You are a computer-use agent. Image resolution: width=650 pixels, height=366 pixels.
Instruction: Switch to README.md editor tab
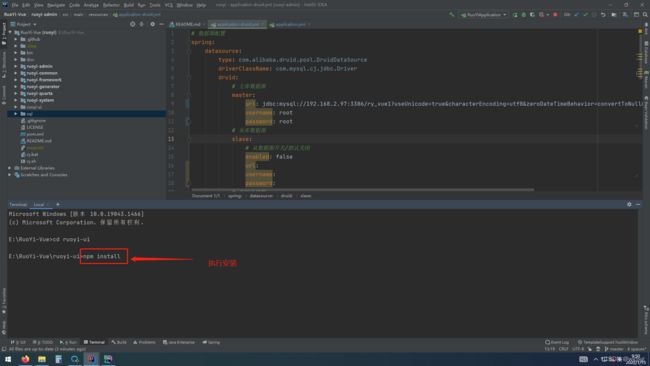pyautogui.click(x=188, y=24)
